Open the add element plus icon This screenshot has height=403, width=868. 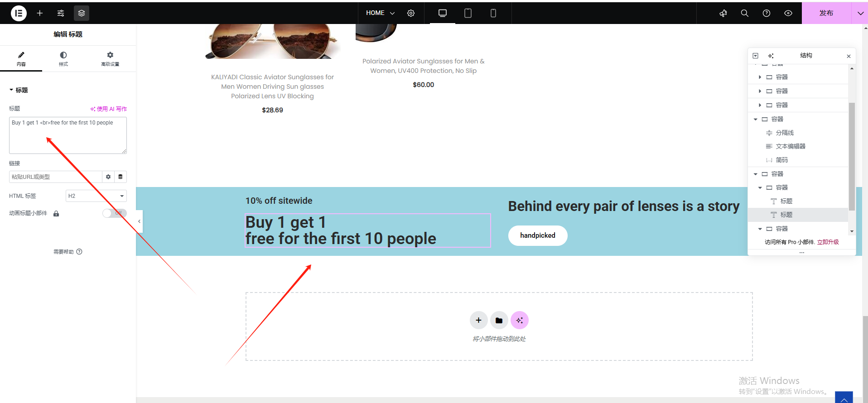click(x=40, y=13)
